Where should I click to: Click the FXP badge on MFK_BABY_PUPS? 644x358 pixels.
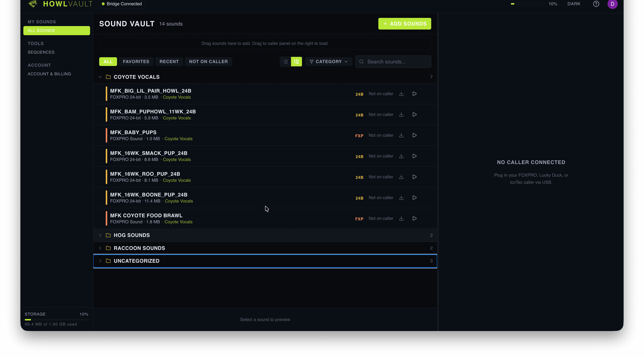click(359, 135)
